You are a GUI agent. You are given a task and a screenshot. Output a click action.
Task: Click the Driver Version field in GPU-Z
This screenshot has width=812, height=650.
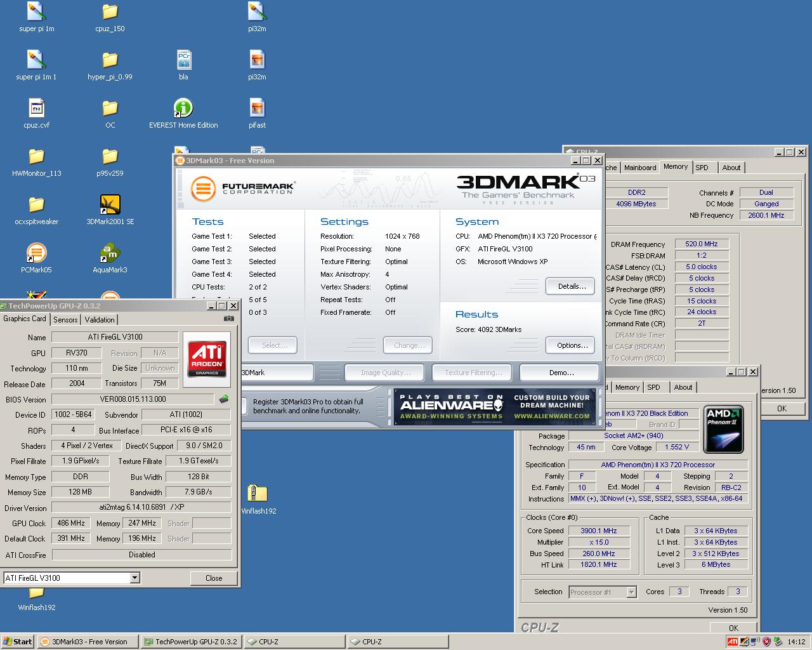141,507
